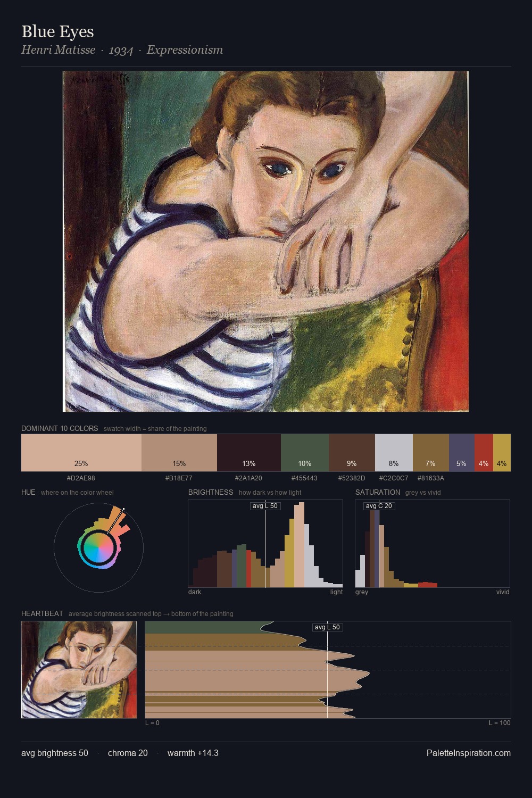The width and height of the screenshot is (532, 798).
Task: Click the 'vivid' axis label
Action: tap(503, 592)
